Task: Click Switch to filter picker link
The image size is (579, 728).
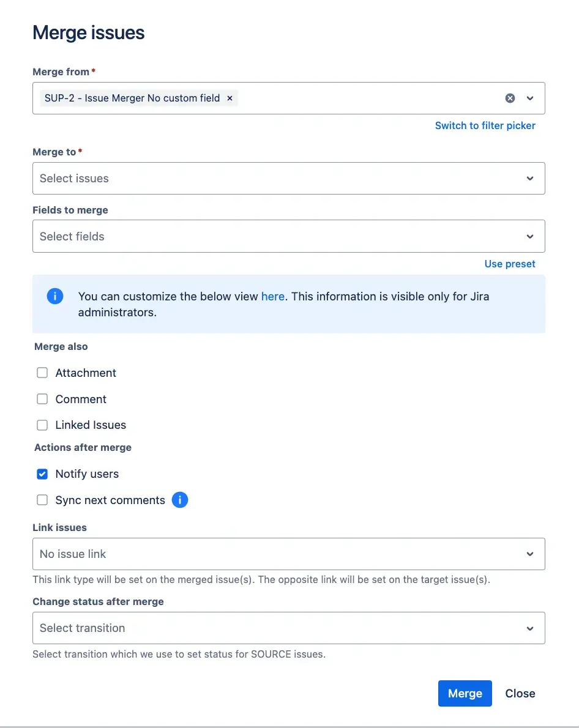Action: tap(485, 126)
